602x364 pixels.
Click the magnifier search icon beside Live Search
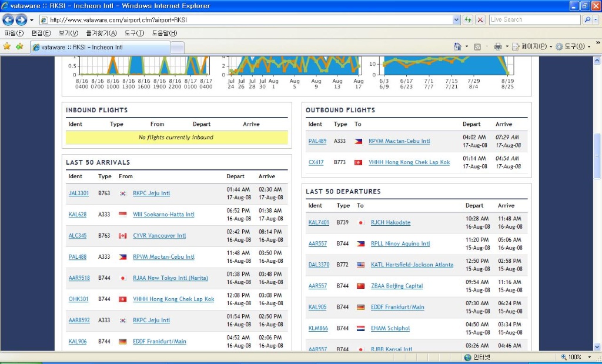click(587, 19)
